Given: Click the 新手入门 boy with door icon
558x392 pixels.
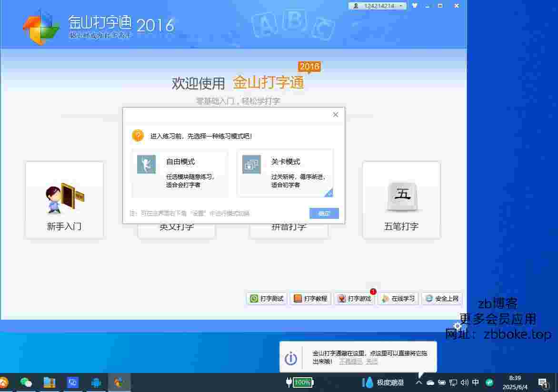Looking at the screenshot, I should click(x=65, y=198).
